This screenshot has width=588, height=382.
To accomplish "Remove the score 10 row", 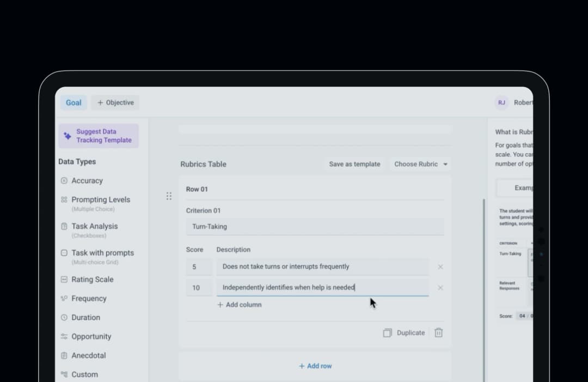I will click(x=440, y=288).
